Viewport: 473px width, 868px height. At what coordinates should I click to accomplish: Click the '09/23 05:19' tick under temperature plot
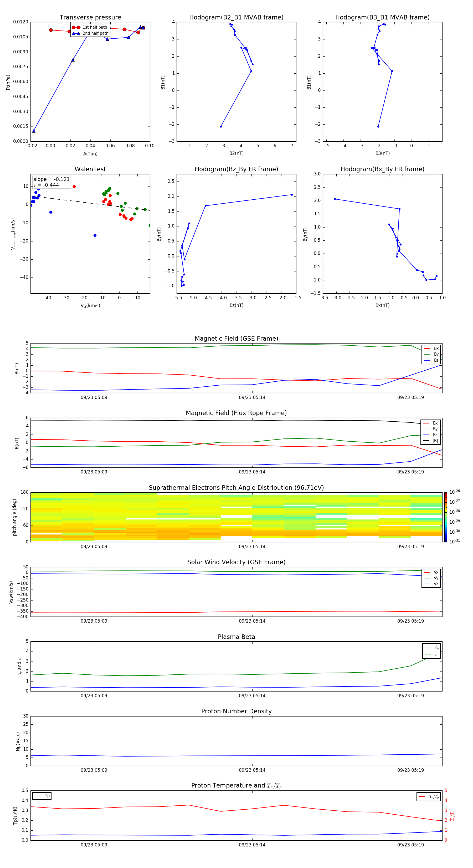tap(410, 845)
